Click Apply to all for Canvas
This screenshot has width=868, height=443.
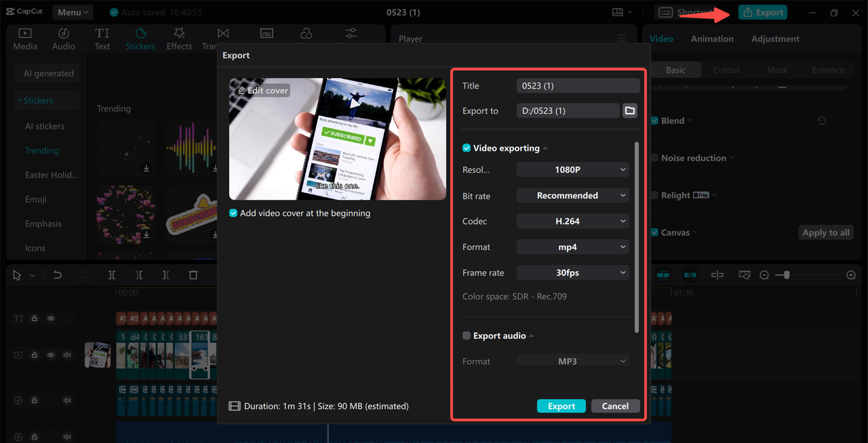826,232
